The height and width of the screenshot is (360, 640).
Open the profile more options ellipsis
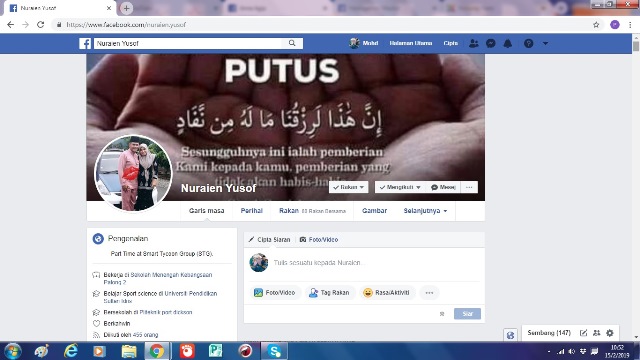click(x=469, y=187)
